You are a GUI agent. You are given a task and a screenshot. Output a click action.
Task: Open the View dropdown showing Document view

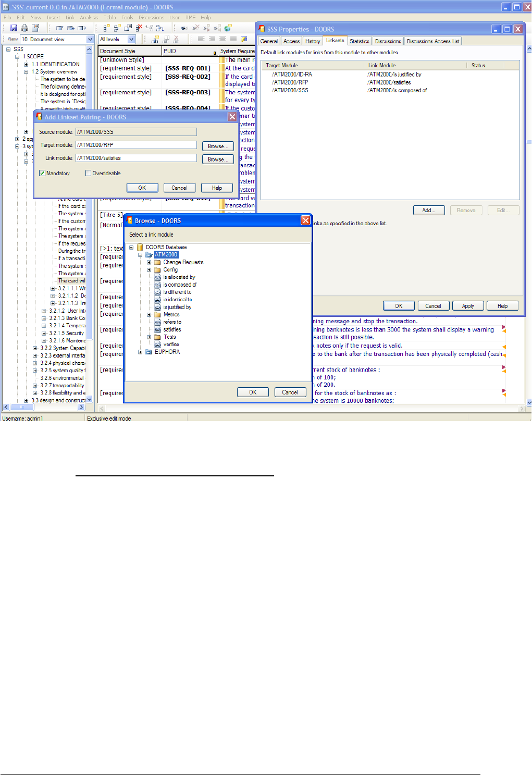click(90, 39)
